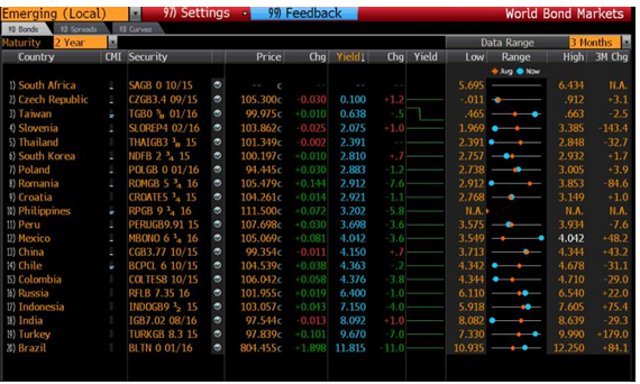The width and height of the screenshot is (640, 384).
Task: Click the round icon beside BLTN 0 01/16
Action: click(x=217, y=348)
